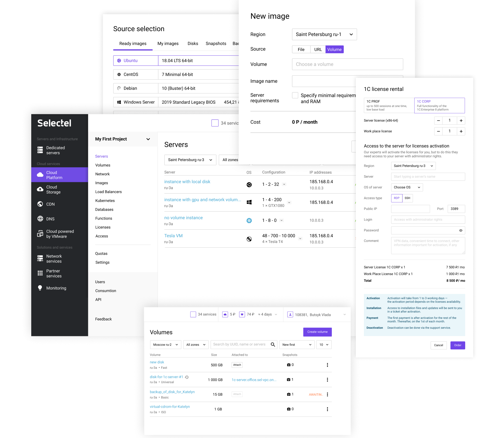This screenshot has width=504, height=438.
Task: Switch to the Snapshots tab
Action: click(216, 44)
